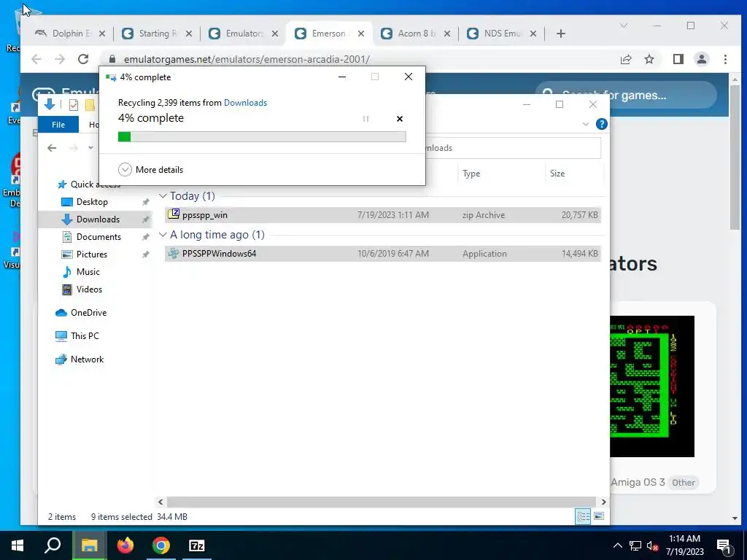Select OneDrive in navigation pane
The height and width of the screenshot is (560, 747).
tap(88, 313)
